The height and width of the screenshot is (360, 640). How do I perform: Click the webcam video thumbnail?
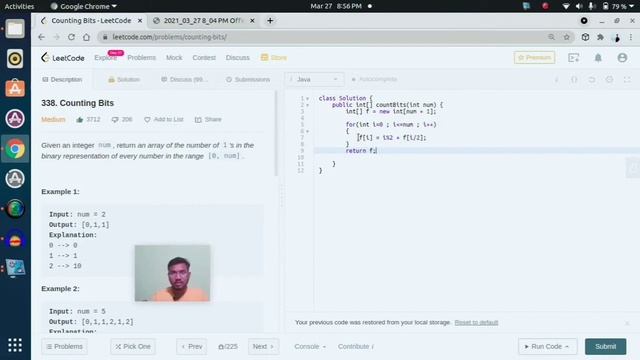tap(172, 273)
